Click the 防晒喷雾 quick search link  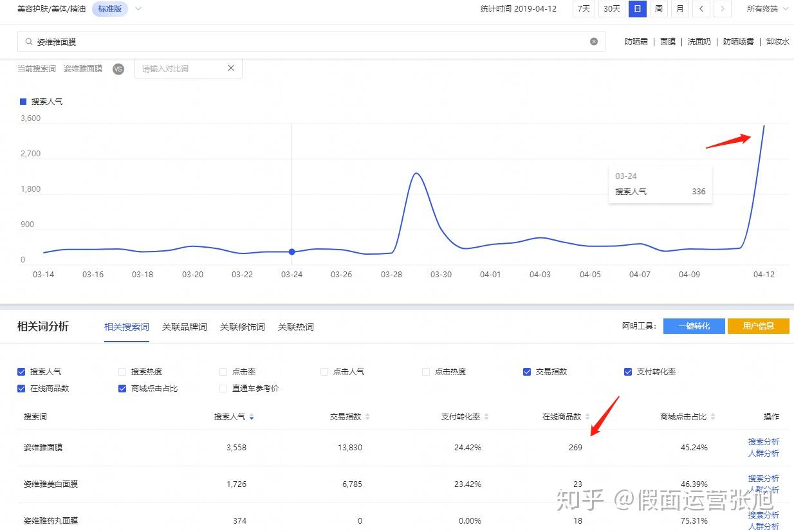click(x=739, y=42)
